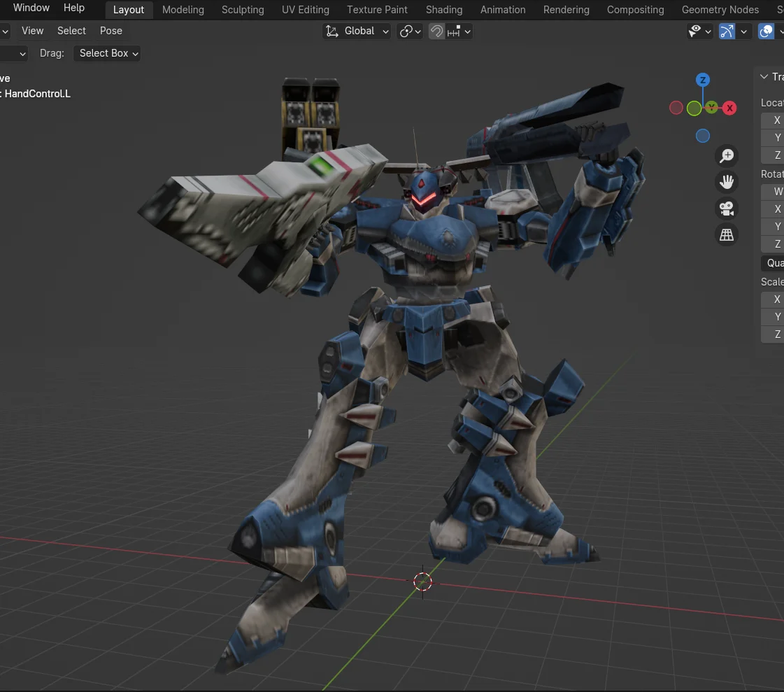Image resolution: width=784 pixels, height=692 pixels.
Task: Toggle orthographic projection grid icon
Action: (727, 234)
